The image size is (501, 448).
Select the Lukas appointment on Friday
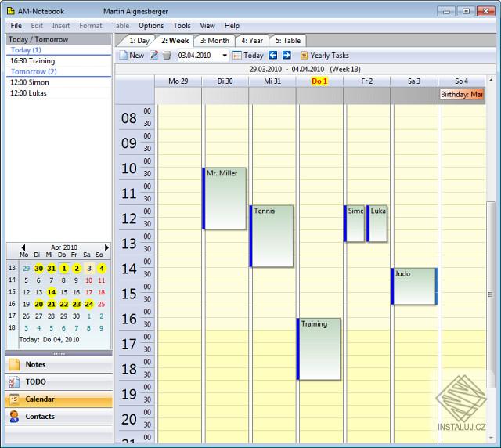[377, 223]
